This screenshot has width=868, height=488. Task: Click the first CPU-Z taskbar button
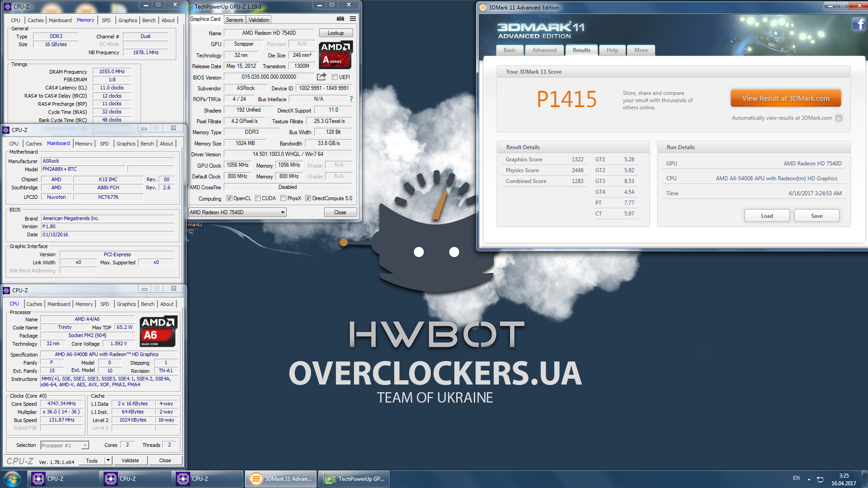63,479
